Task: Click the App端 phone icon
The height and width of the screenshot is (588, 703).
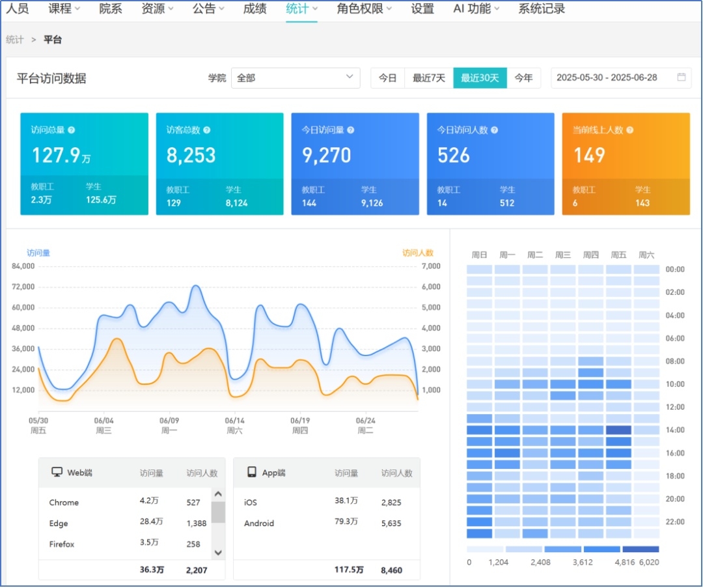Action: point(252,473)
